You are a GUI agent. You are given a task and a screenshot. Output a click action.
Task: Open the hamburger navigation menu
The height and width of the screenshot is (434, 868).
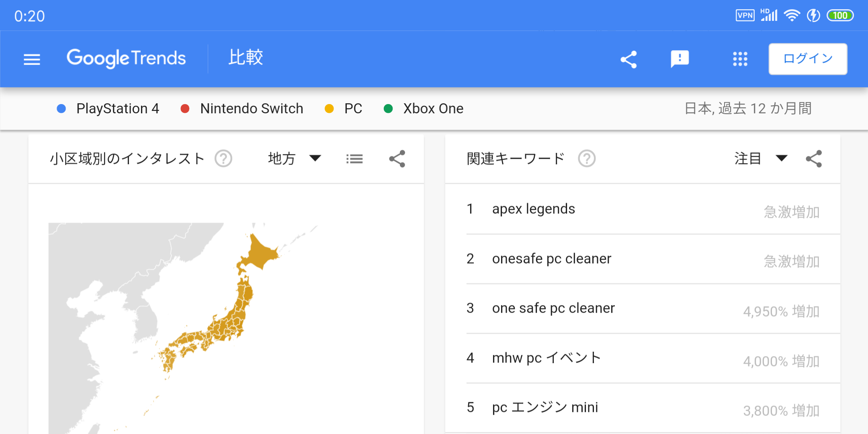[x=32, y=59]
